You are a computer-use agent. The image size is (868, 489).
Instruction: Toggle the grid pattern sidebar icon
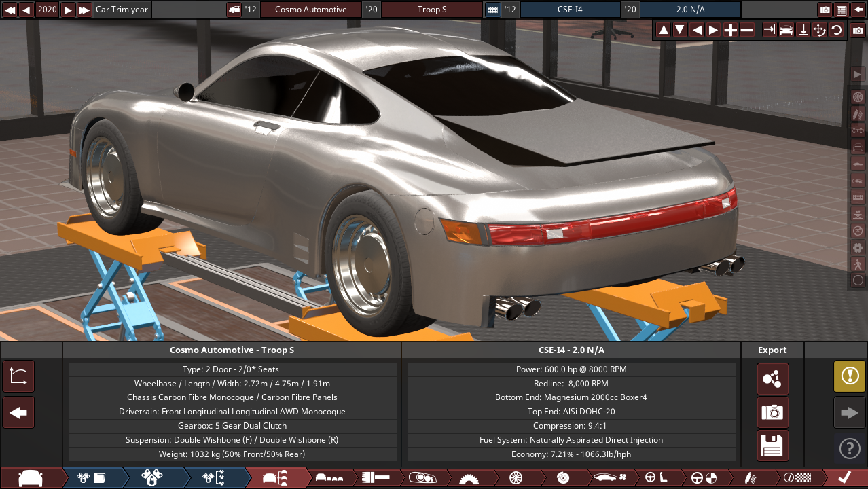coord(858,197)
